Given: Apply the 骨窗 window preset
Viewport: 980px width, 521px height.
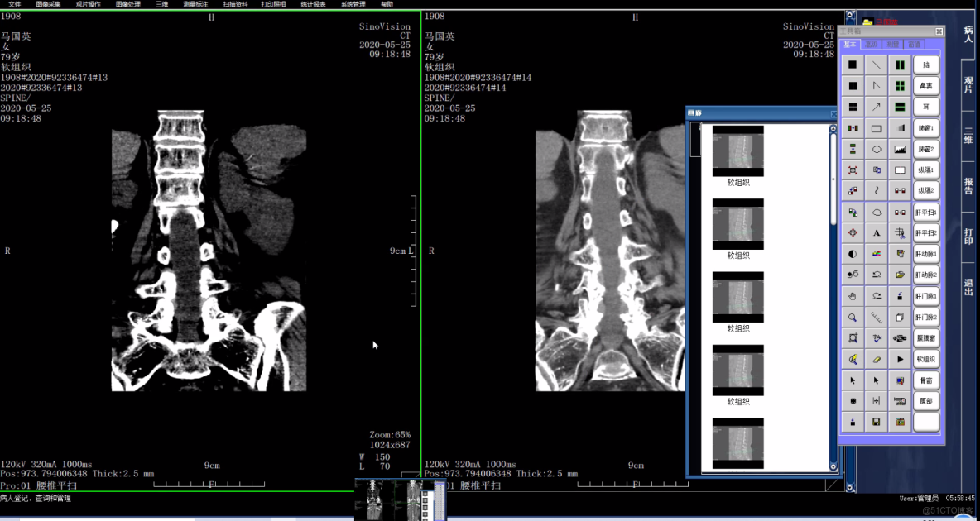Looking at the screenshot, I should 926,380.
